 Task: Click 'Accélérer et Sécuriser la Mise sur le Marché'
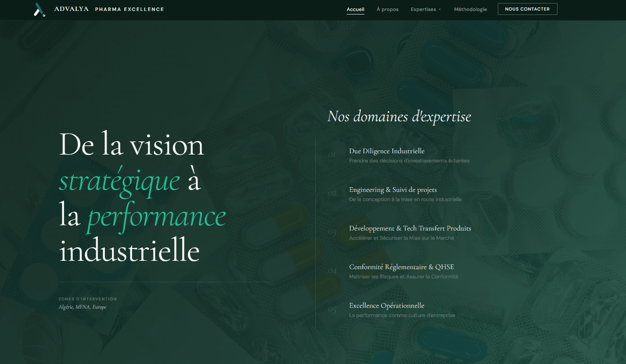pyautogui.click(x=402, y=238)
